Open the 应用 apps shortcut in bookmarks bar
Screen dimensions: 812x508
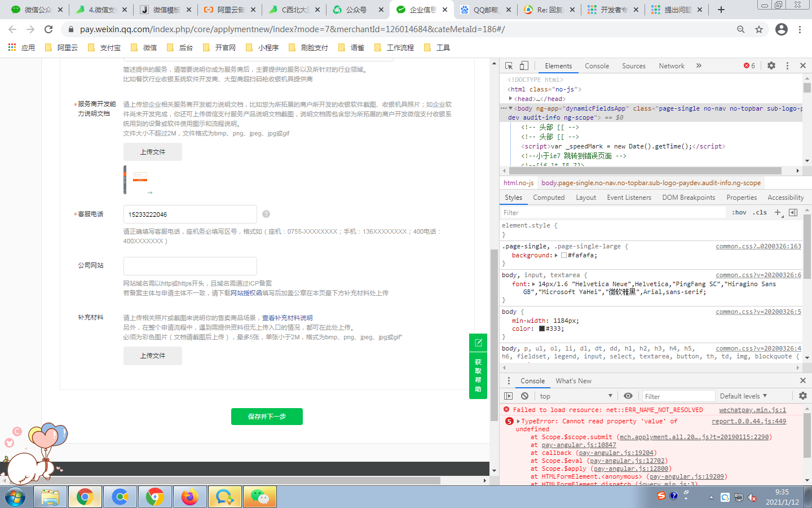(21, 48)
